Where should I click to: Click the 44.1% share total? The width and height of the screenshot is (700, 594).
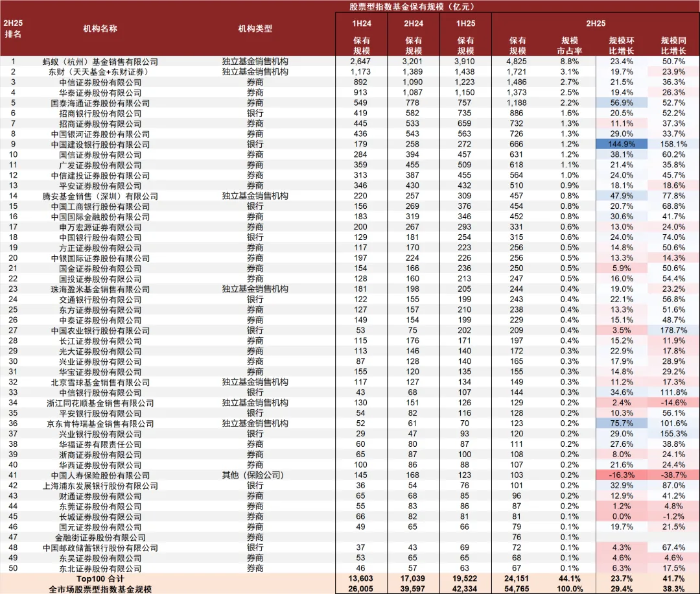point(570,579)
